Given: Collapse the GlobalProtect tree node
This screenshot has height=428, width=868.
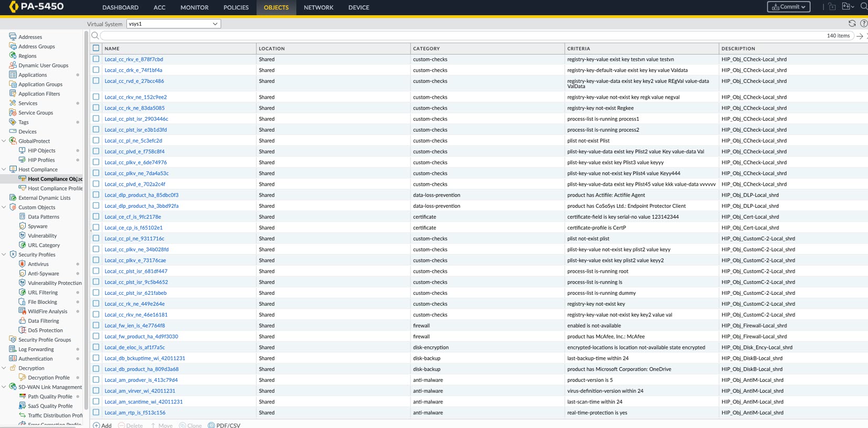Looking at the screenshot, I should [x=4, y=141].
